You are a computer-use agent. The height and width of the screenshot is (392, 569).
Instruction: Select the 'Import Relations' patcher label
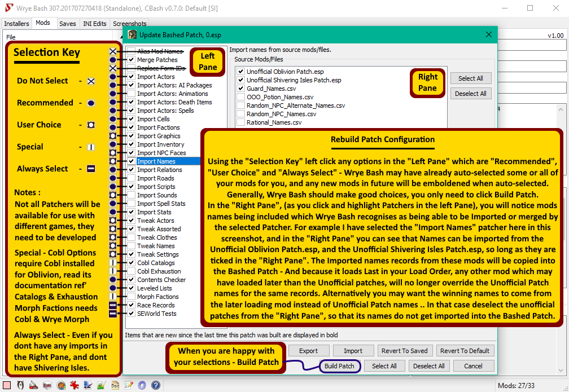160,170
